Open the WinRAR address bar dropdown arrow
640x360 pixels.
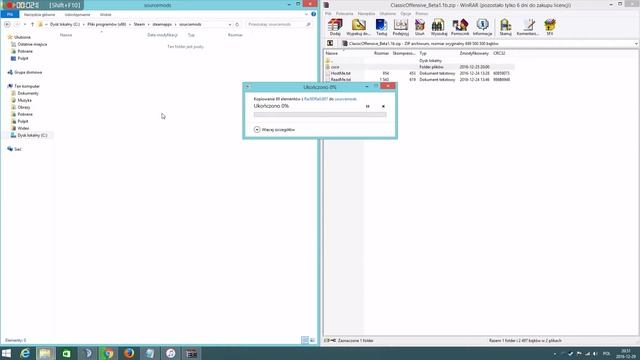click(x=636, y=44)
